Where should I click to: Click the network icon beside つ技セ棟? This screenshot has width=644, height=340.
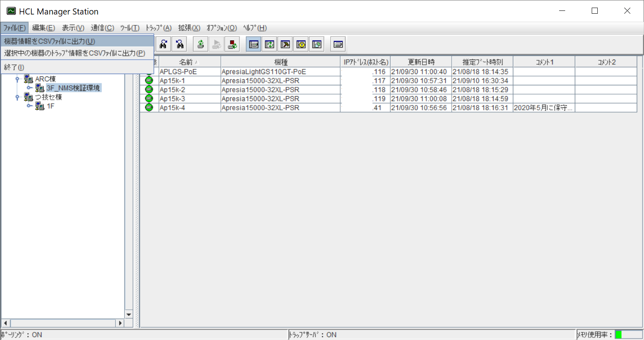point(29,97)
